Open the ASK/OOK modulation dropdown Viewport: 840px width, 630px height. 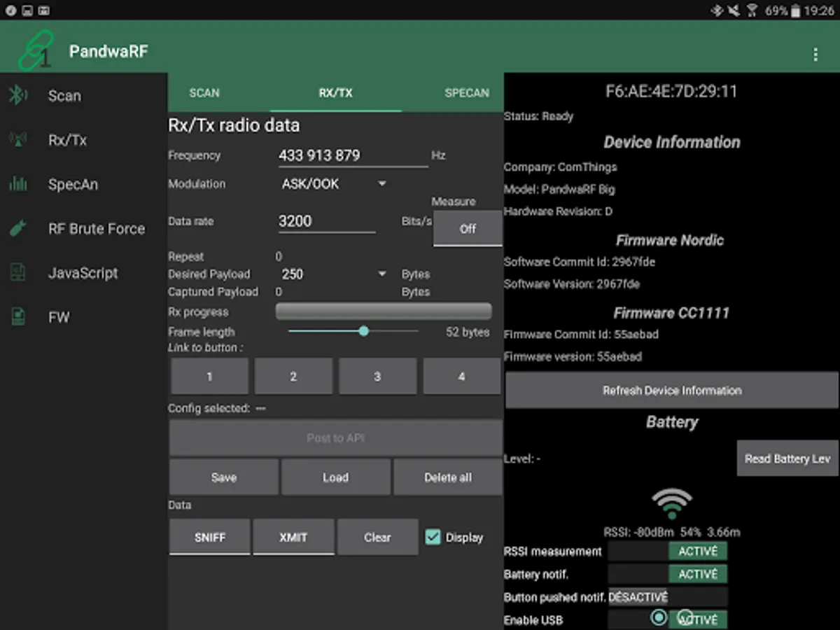[333, 184]
